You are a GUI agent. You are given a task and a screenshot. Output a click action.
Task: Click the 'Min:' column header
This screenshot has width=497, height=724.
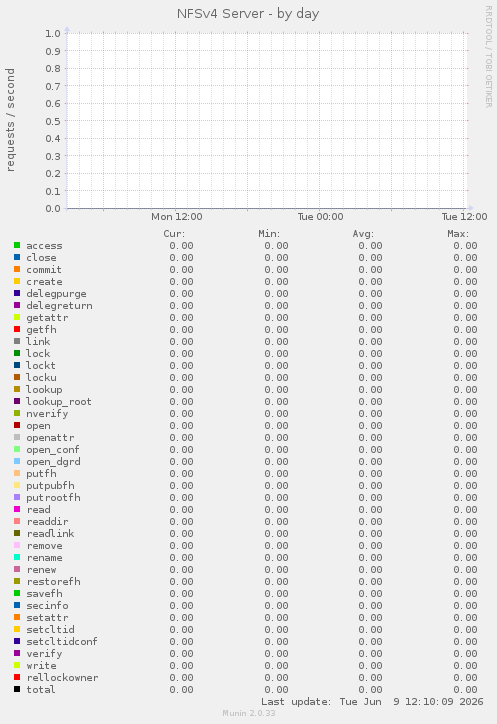point(269,234)
